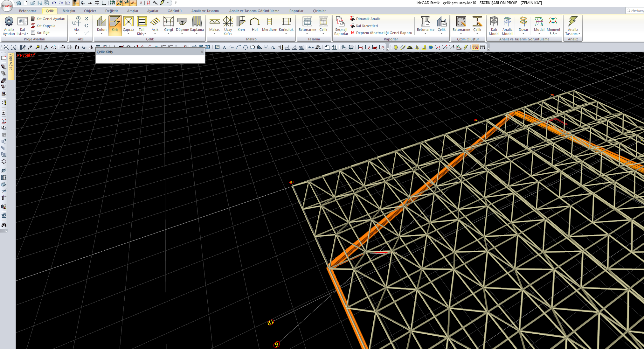Select the Kiriş steel beam tool

115,25
